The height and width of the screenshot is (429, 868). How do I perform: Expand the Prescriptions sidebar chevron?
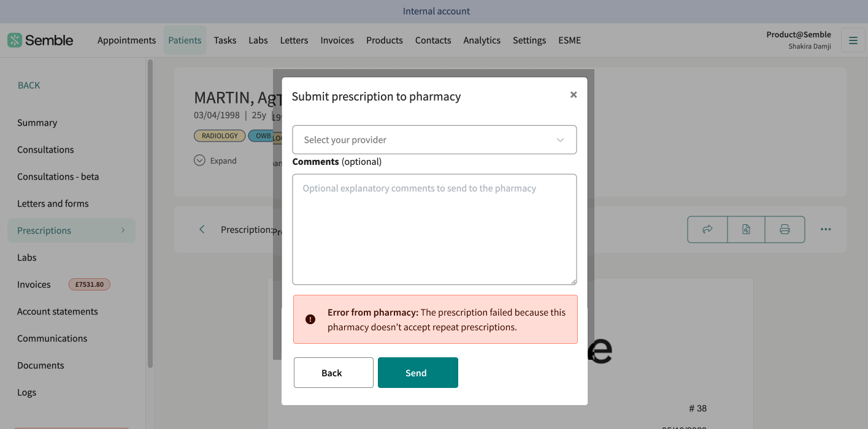click(123, 230)
